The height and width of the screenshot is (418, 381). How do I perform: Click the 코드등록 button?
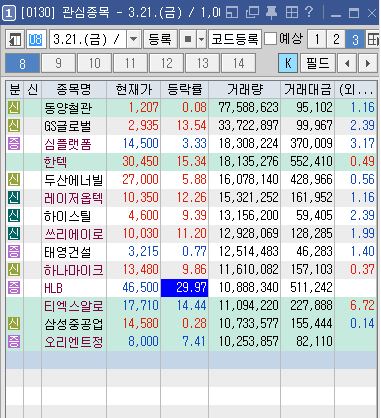click(235, 39)
